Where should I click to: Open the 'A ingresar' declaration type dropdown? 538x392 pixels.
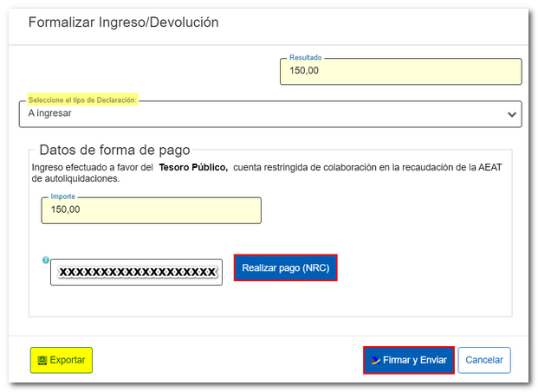click(x=260, y=114)
